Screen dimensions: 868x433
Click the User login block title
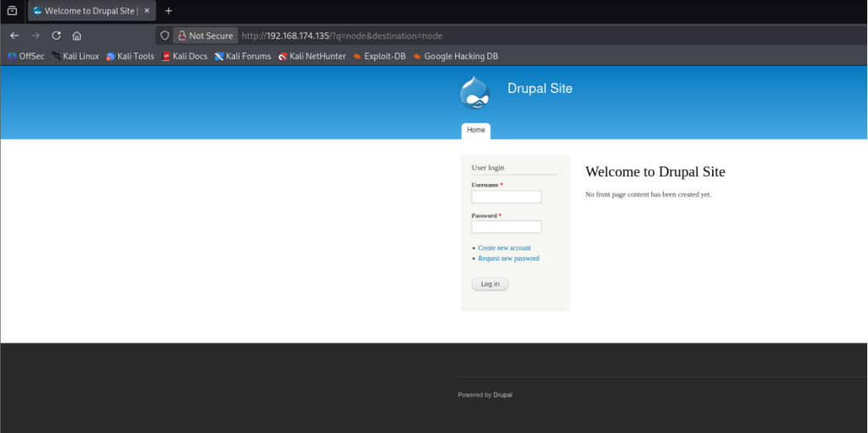pos(488,168)
